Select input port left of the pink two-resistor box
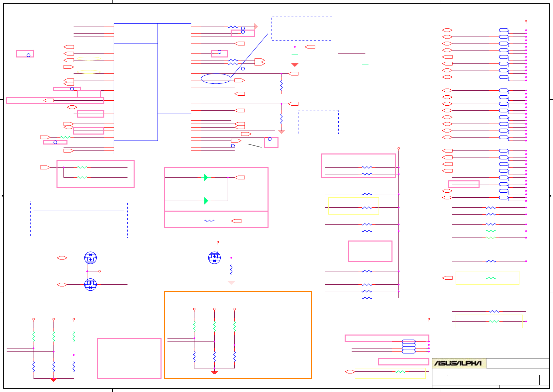 click(x=45, y=167)
